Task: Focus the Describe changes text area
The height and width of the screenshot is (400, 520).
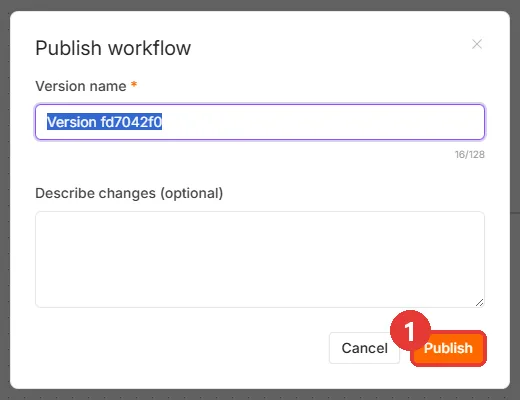Action: (260, 259)
